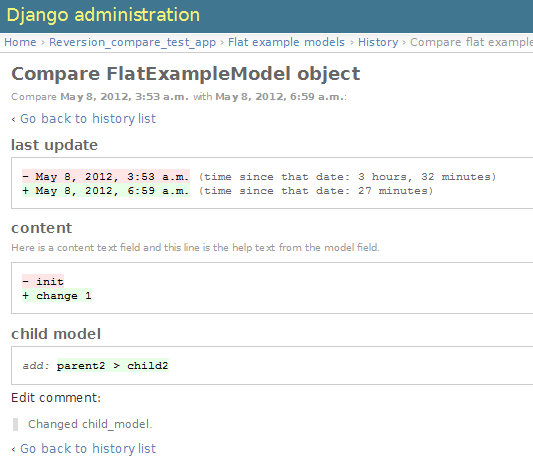Screen dimensions: 533x474
Task: Click the added 'change 1' content line
Action: click(57, 295)
